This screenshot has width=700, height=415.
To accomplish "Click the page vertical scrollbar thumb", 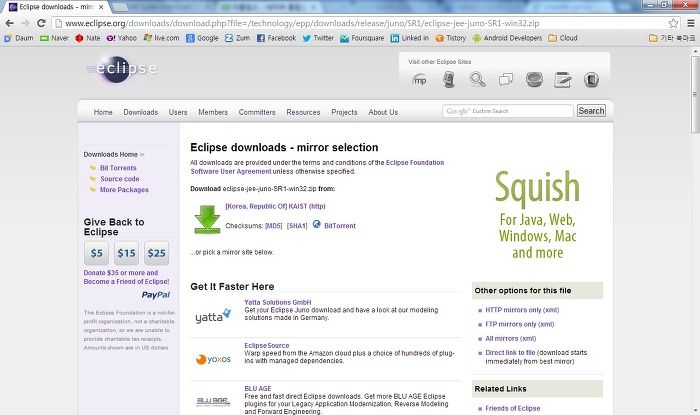I will coord(696,94).
